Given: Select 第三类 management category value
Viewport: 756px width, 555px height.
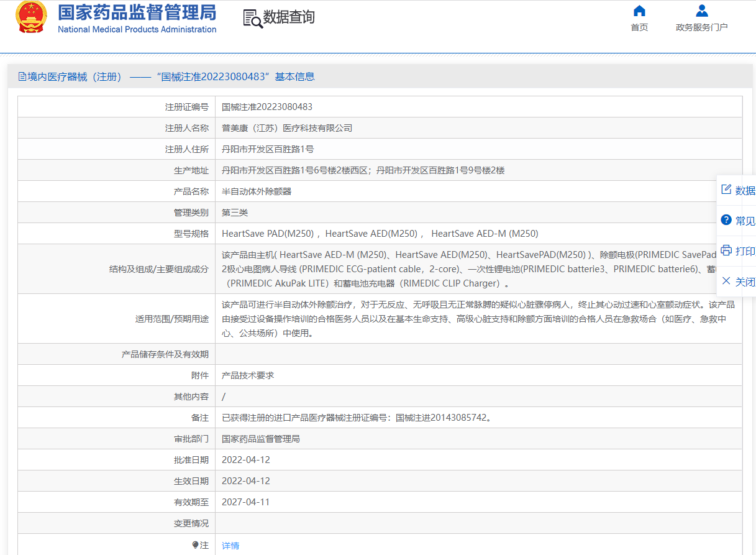Looking at the screenshot, I should tap(235, 213).
